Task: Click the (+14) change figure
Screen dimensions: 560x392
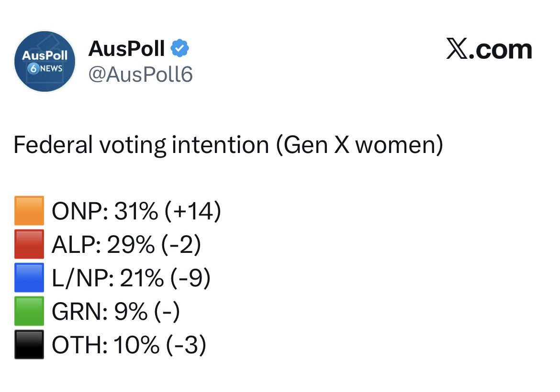Action: 193,211
